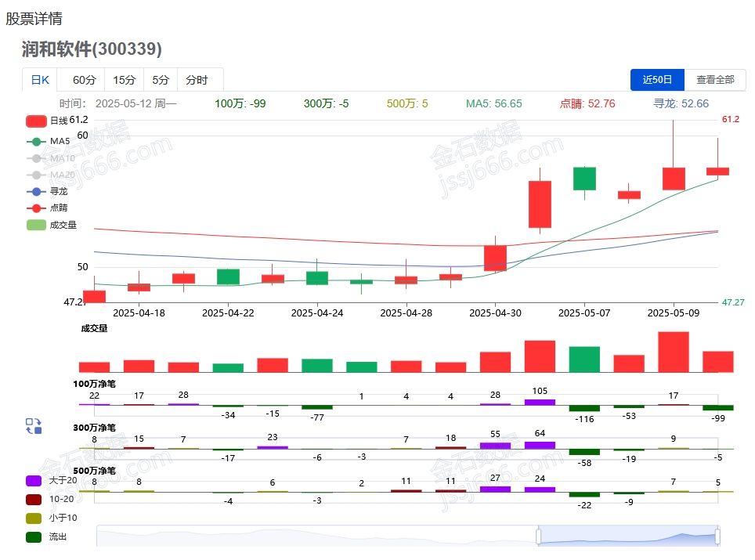Click the 2025-04-22 axis label

click(x=228, y=313)
